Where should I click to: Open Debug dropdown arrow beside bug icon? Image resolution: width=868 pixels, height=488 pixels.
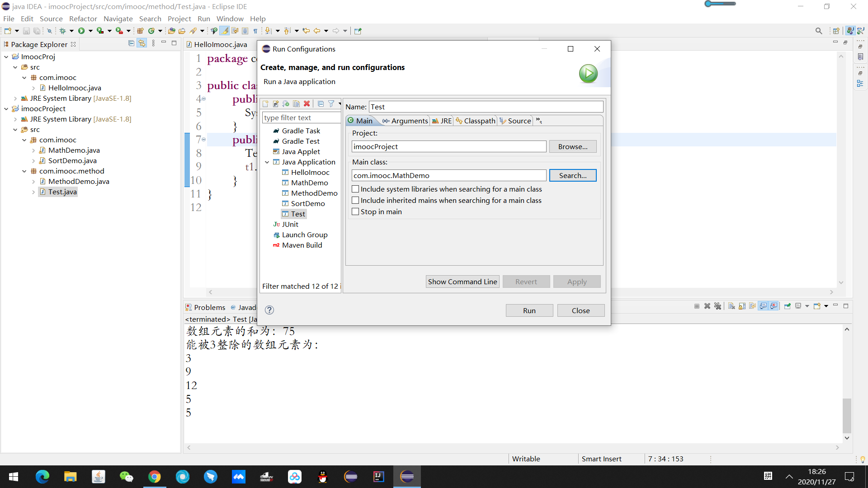pyautogui.click(x=71, y=31)
